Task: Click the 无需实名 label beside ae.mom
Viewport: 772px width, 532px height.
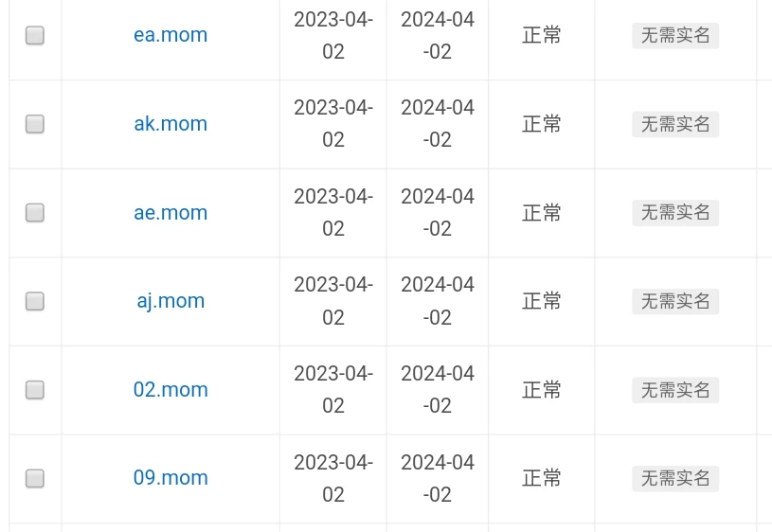Action: coord(675,213)
